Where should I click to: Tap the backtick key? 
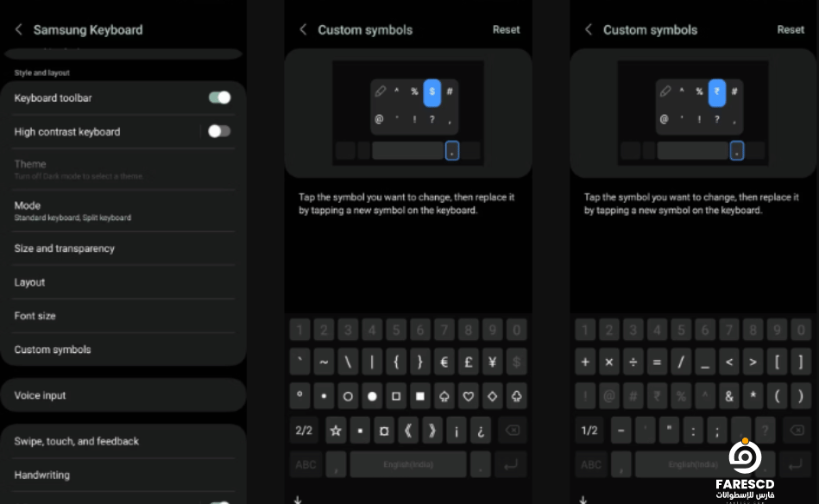click(x=299, y=362)
